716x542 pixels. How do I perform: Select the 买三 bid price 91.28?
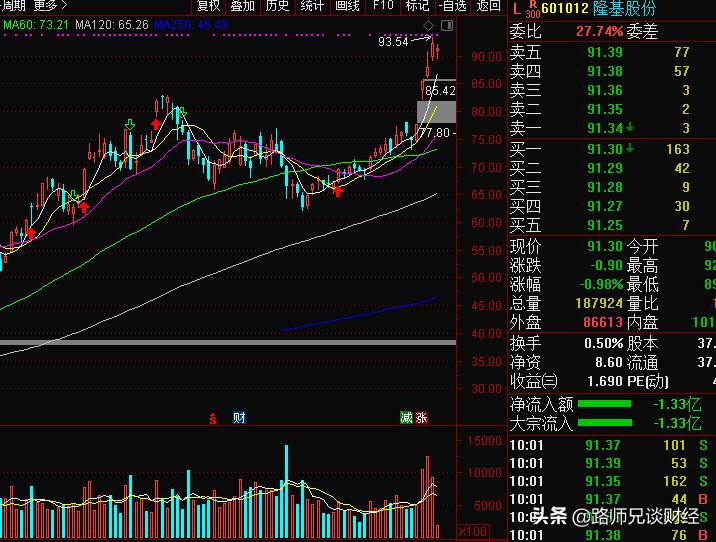coord(605,187)
